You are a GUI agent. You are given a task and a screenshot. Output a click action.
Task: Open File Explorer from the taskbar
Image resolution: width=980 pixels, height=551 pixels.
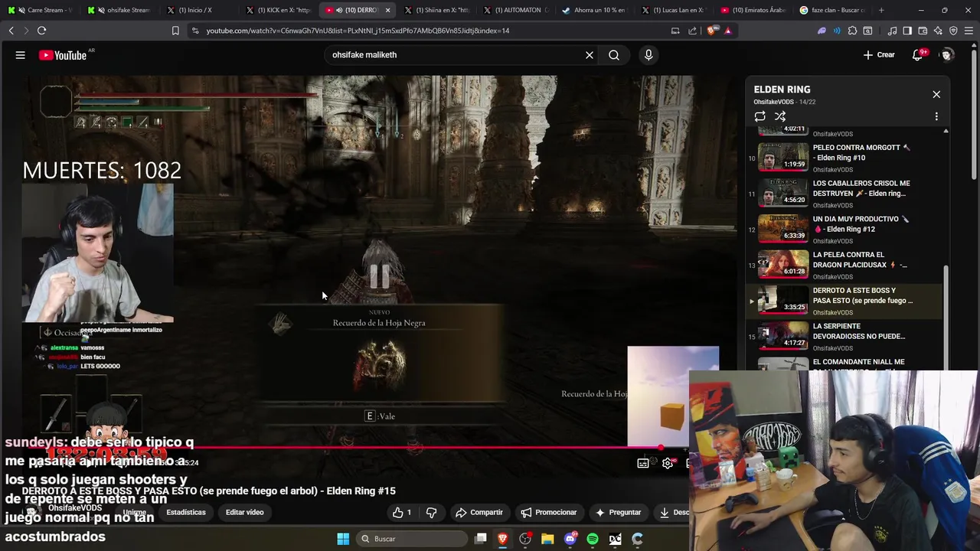pos(547,539)
